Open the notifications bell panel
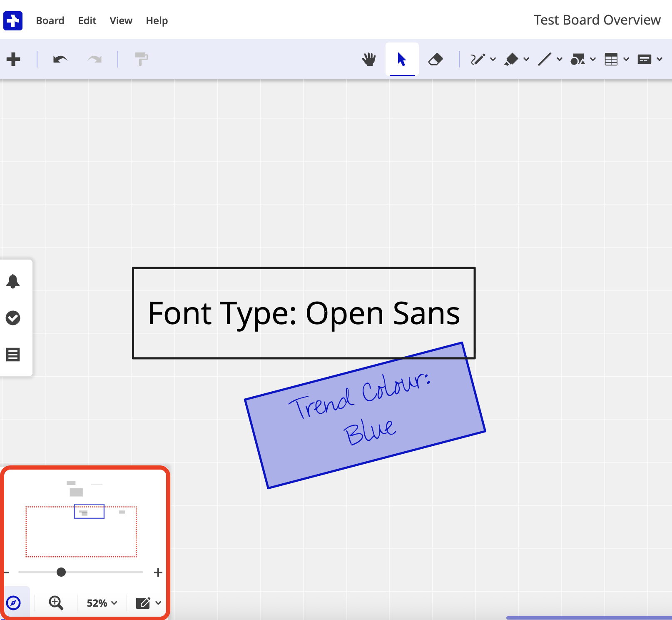Image resolution: width=672 pixels, height=620 pixels. (x=13, y=282)
